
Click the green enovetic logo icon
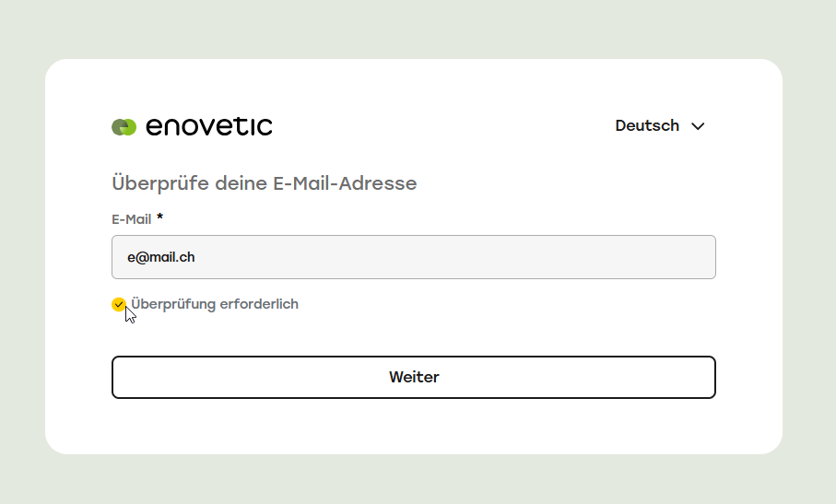click(124, 127)
